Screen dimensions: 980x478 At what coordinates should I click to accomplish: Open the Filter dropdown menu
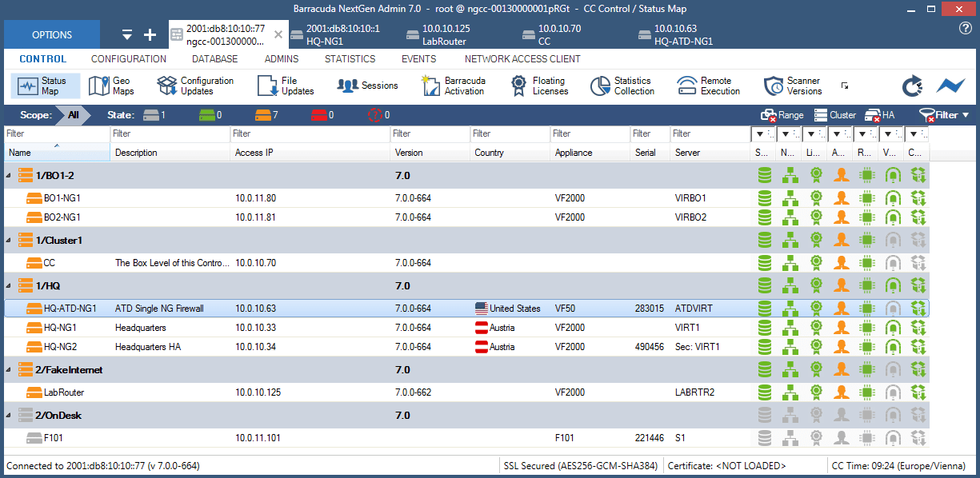pos(945,115)
